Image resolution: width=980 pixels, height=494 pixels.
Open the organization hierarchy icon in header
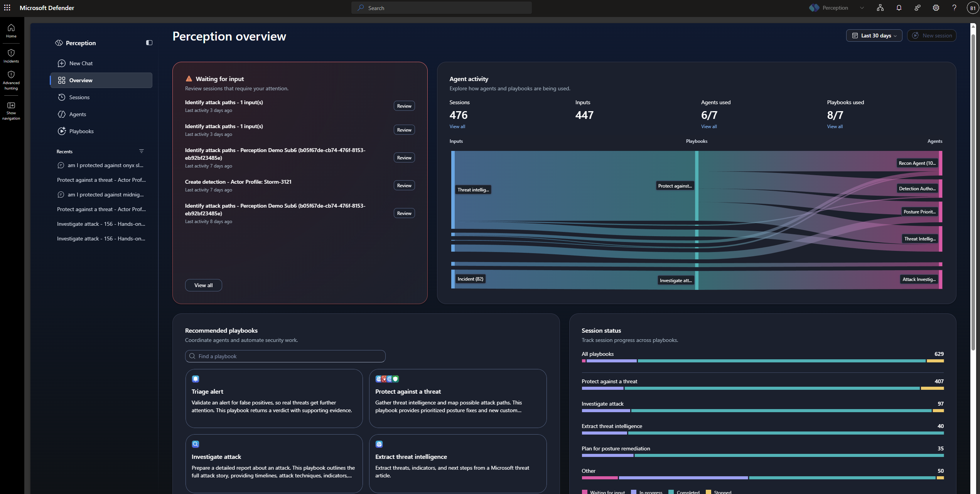(880, 8)
